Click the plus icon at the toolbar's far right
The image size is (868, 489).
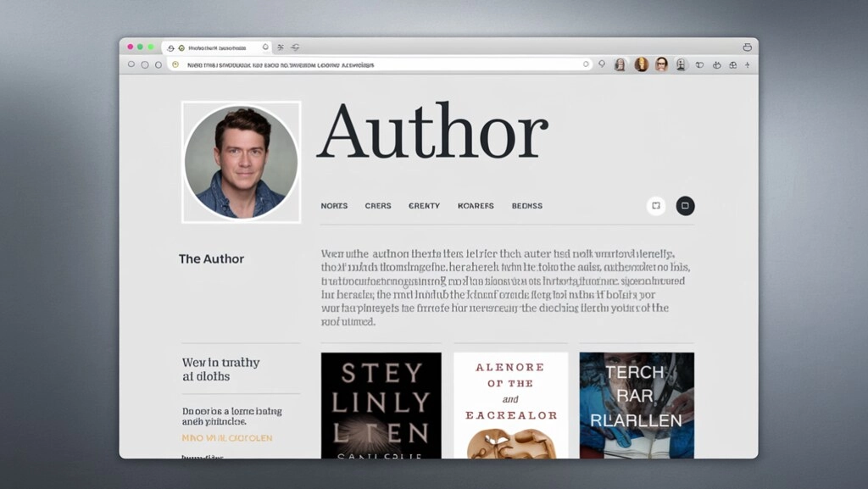[x=747, y=64]
